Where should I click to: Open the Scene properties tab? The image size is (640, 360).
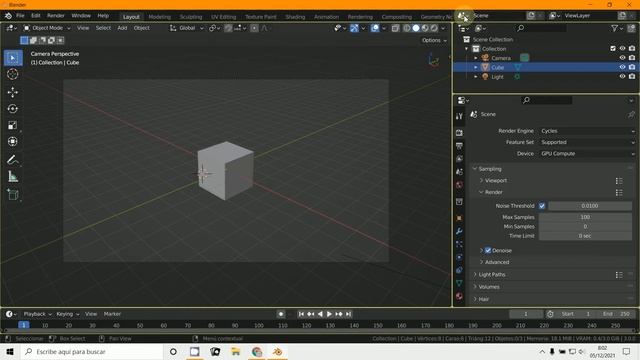click(x=459, y=172)
